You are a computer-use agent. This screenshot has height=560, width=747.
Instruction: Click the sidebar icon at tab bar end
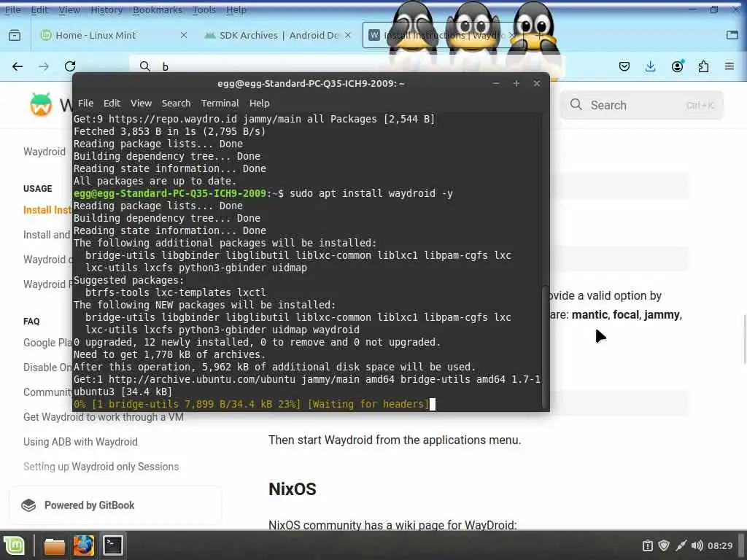[732, 35]
